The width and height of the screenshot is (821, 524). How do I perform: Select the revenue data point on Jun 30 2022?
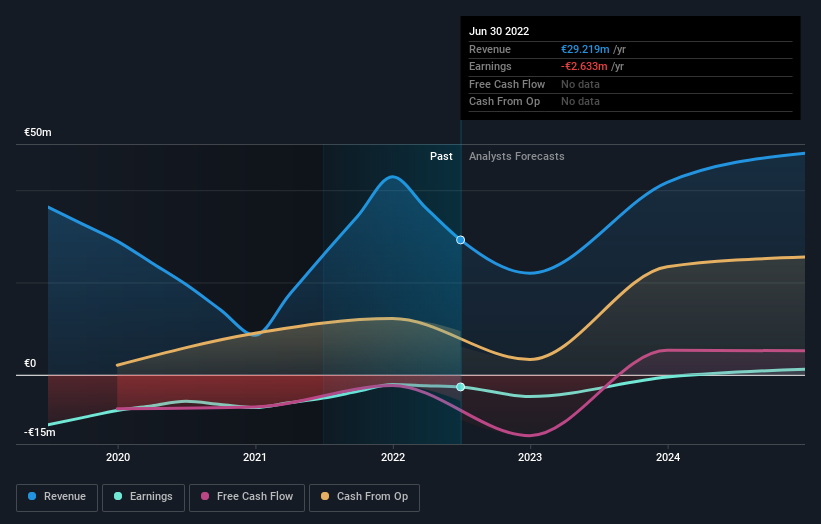click(x=460, y=240)
